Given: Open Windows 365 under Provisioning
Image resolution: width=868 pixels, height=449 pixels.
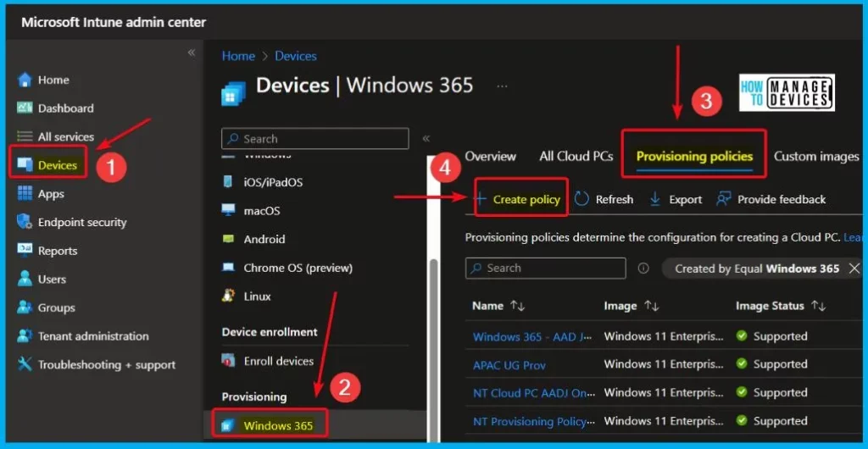Looking at the screenshot, I should (269, 425).
